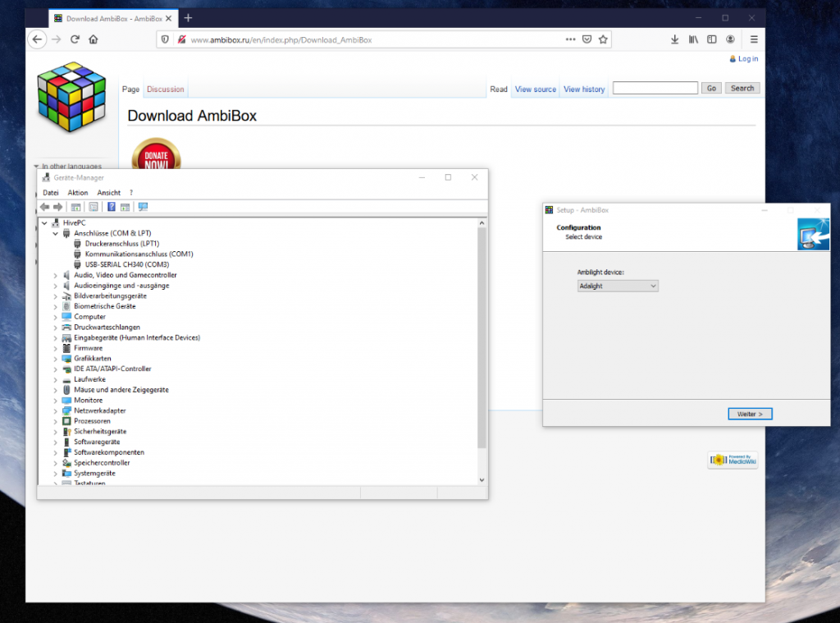The image size is (840, 623).
Task: Bookmark this page with the star
Action: click(603, 39)
